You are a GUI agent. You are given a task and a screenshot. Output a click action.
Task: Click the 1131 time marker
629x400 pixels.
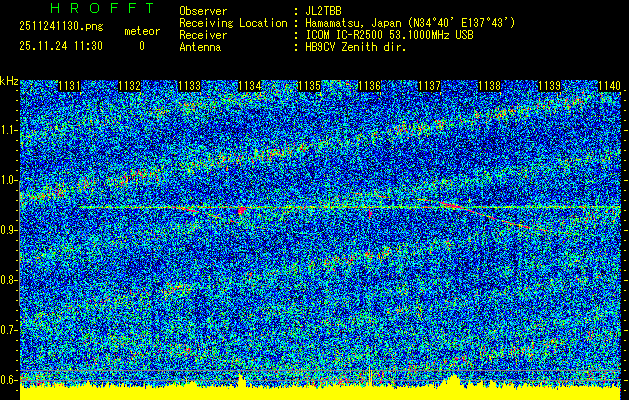coord(69,87)
